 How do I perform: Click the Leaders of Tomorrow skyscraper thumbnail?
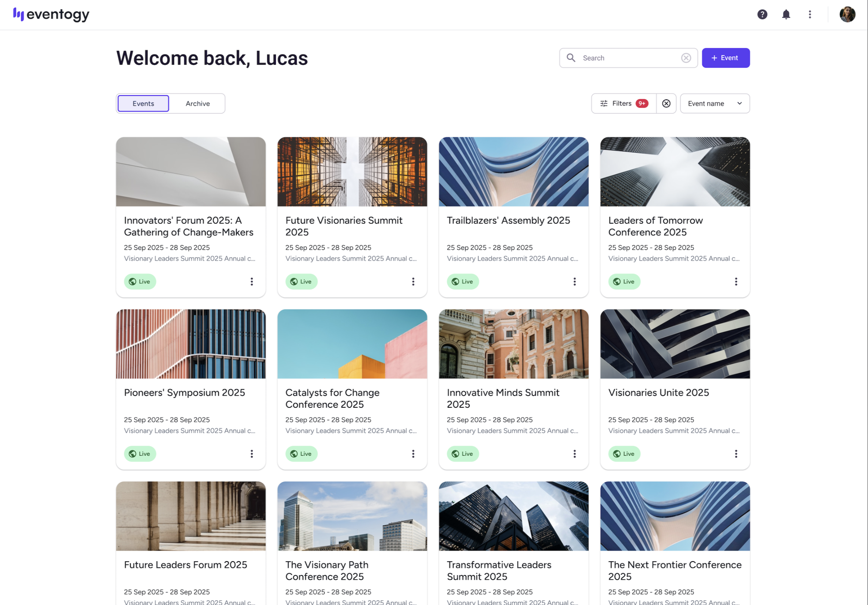(675, 171)
